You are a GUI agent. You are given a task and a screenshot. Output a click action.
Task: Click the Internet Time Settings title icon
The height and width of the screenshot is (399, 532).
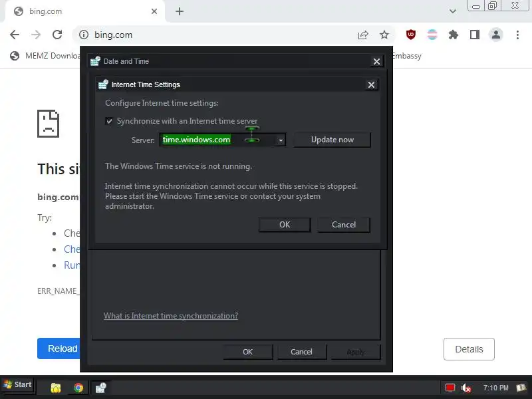(103, 84)
